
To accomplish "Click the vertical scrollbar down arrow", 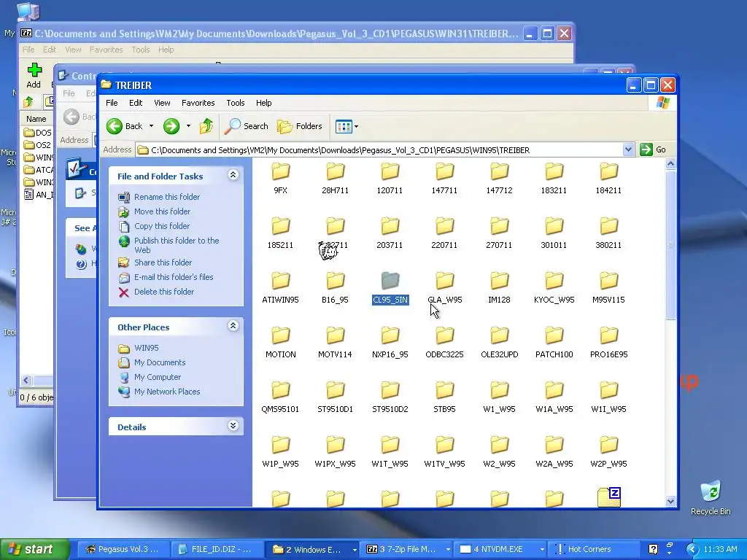I will (670, 501).
